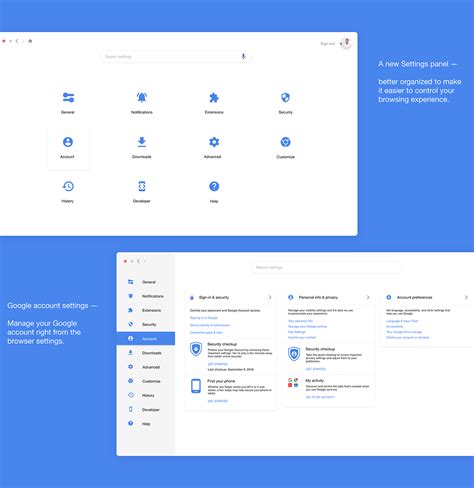This screenshot has width=474, height=488.
Task: Expand the Account preferences card chevron
Action: (466, 297)
